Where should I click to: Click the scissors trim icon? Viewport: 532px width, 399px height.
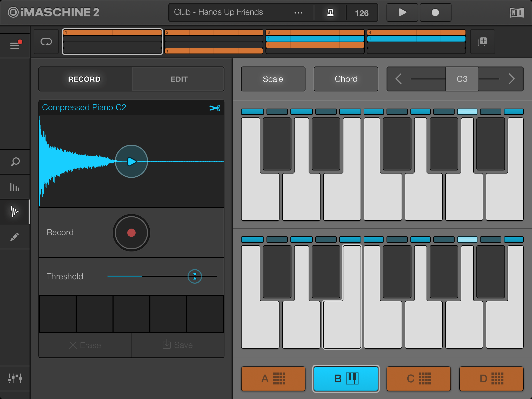(x=215, y=108)
